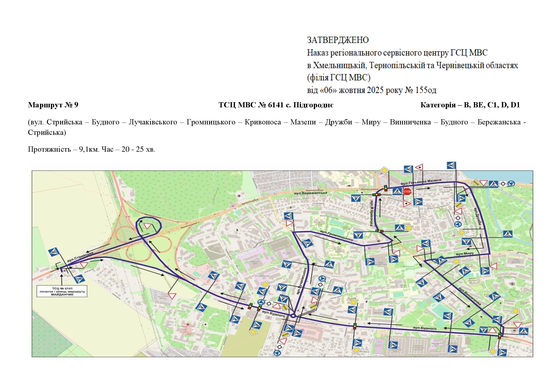The width and height of the screenshot is (554, 392).
Task: Click the Протяжність – 9,1км line
Action: [x=91, y=149]
